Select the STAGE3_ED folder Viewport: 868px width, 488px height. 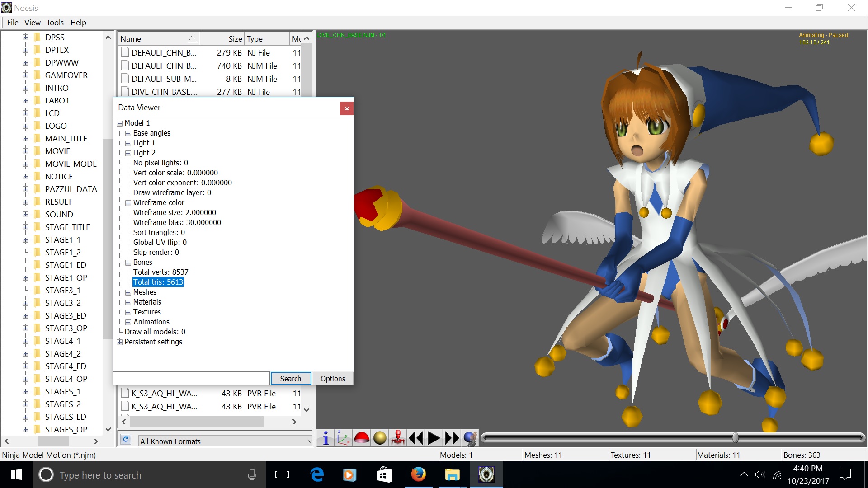point(66,316)
